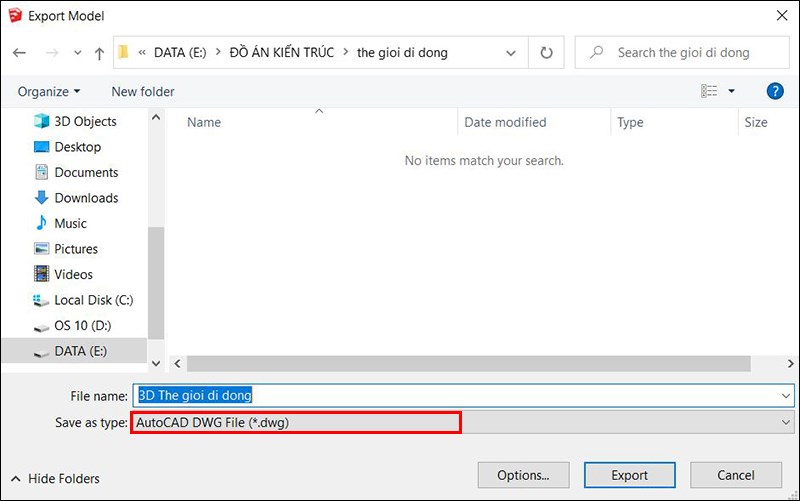Click the Downloads arrow icon
This screenshot has width=800, height=501.
pyautogui.click(x=41, y=198)
